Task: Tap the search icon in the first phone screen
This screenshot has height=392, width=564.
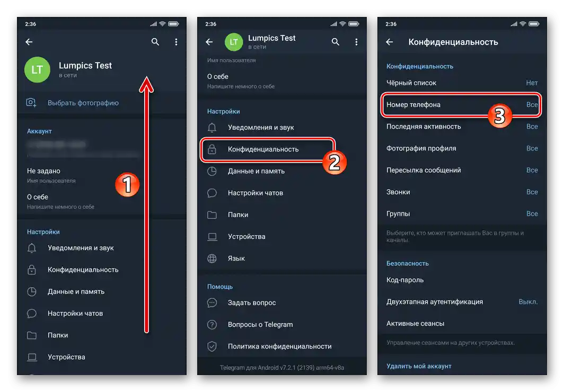Action: pos(155,42)
